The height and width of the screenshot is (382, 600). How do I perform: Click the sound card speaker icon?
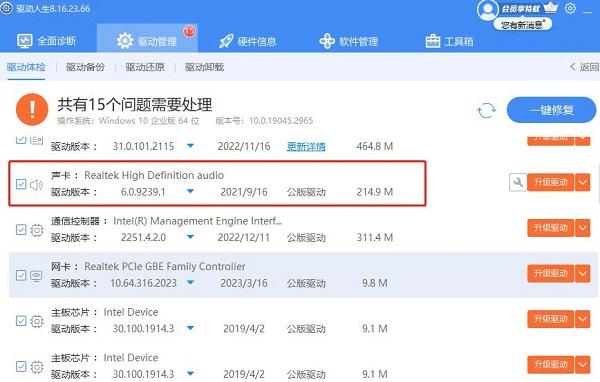[x=36, y=185]
